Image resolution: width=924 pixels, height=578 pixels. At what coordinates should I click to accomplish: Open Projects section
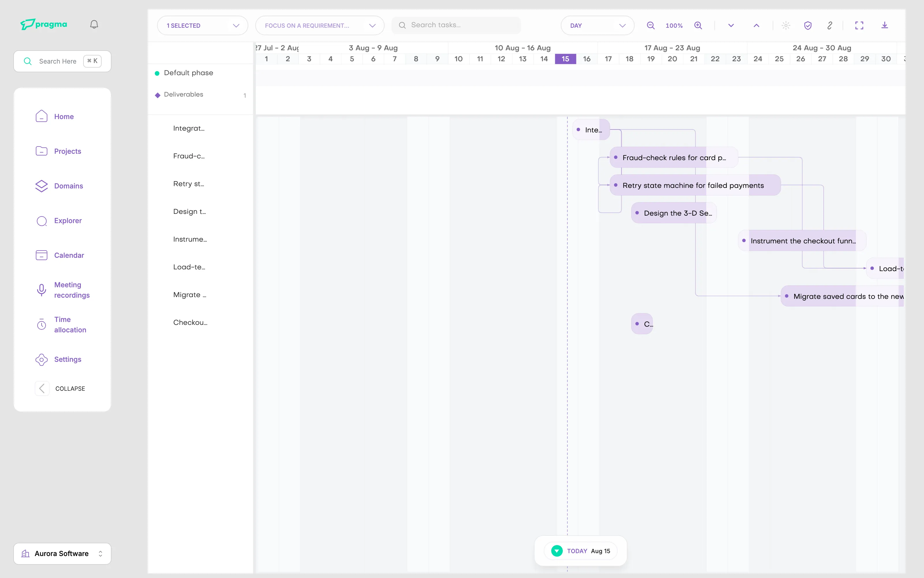coord(68,151)
